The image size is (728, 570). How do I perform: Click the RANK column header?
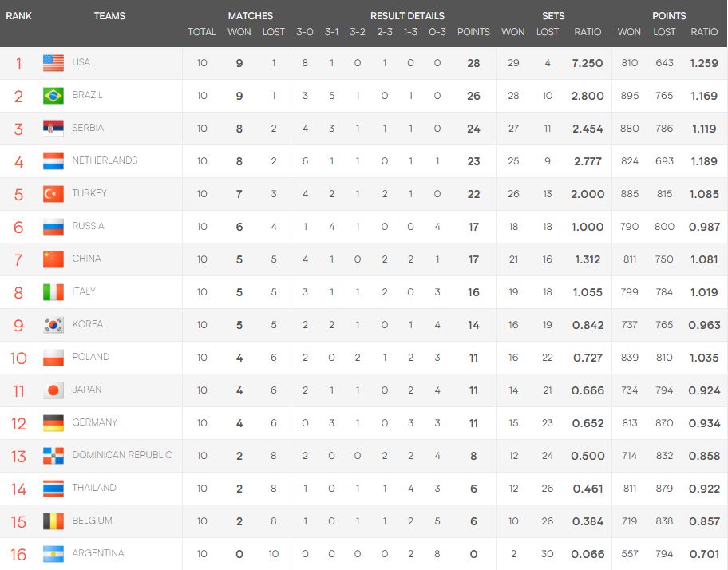point(18,16)
